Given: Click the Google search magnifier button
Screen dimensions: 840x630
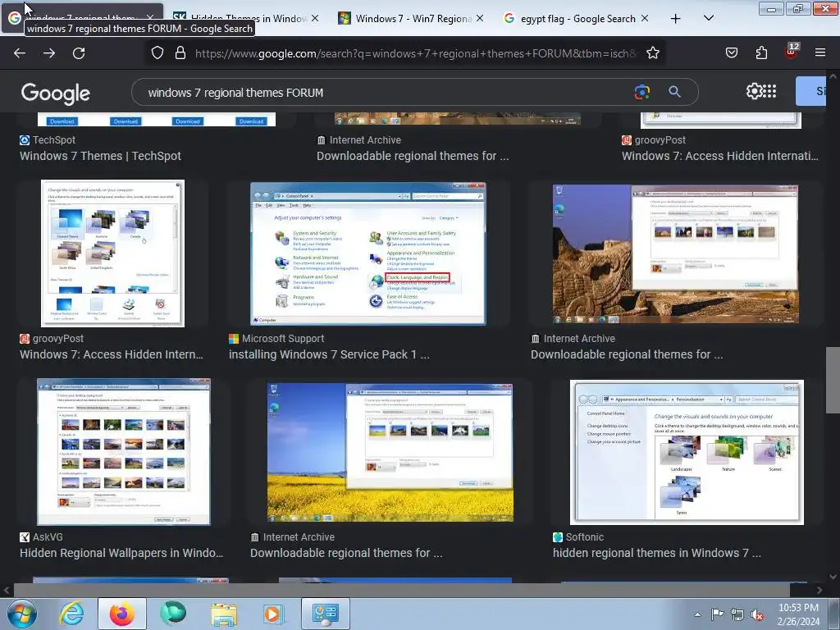Looking at the screenshot, I should coord(674,92).
